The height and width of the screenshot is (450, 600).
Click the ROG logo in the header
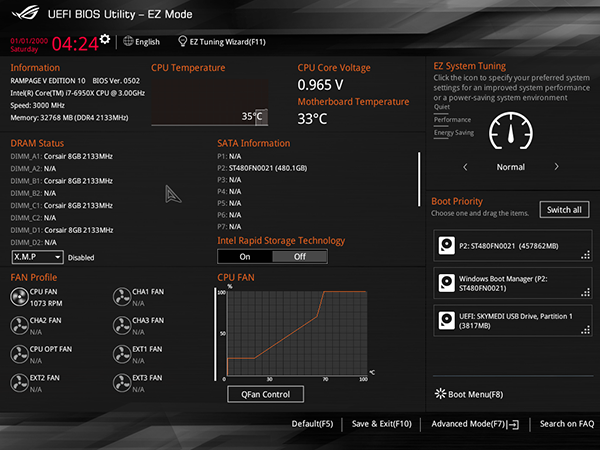point(26,13)
